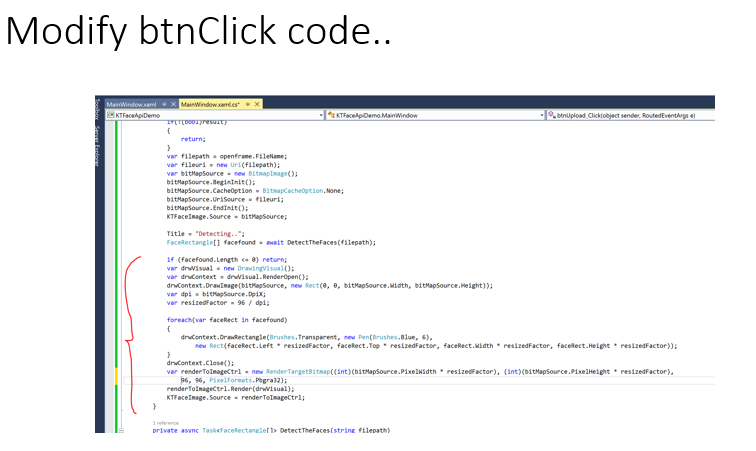756x451 pixels.
Task: Collapse the DetectTheFaces method outline
Action: coord(121,430)
